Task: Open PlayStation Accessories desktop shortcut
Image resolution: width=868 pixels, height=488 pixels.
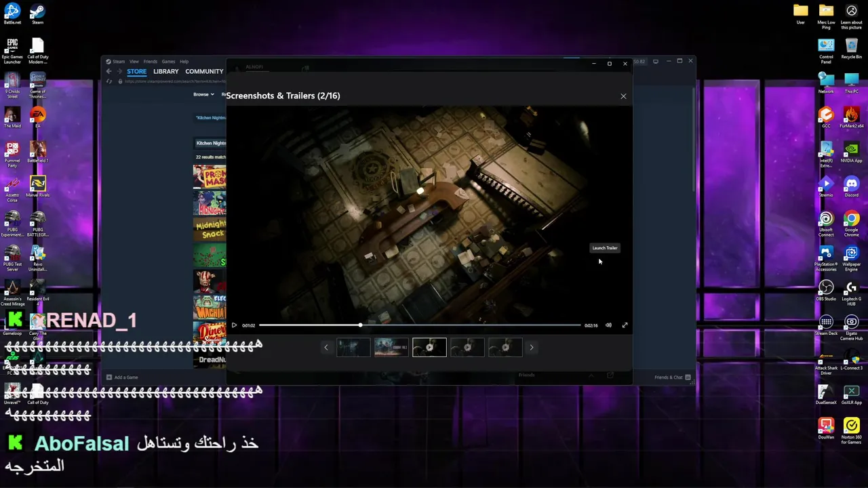Action: tap(826, 258)
